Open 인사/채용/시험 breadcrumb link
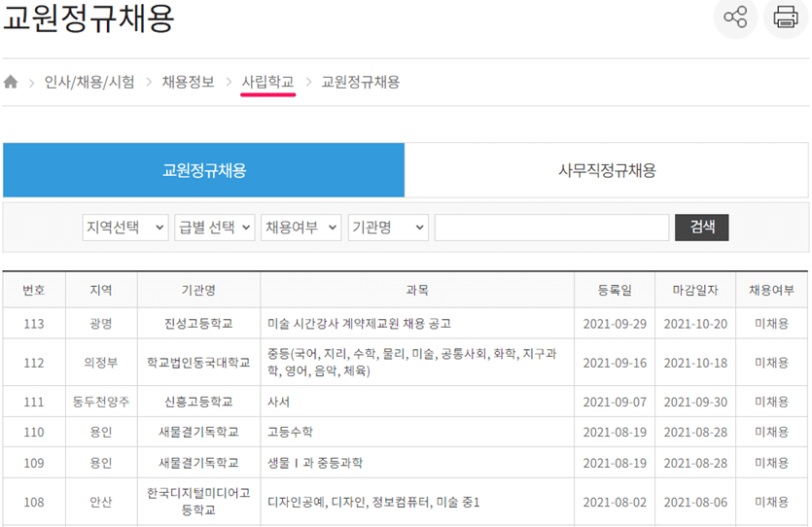Viewport: 812px width, 527px height. pyautogui.click(x=89, y=82)
